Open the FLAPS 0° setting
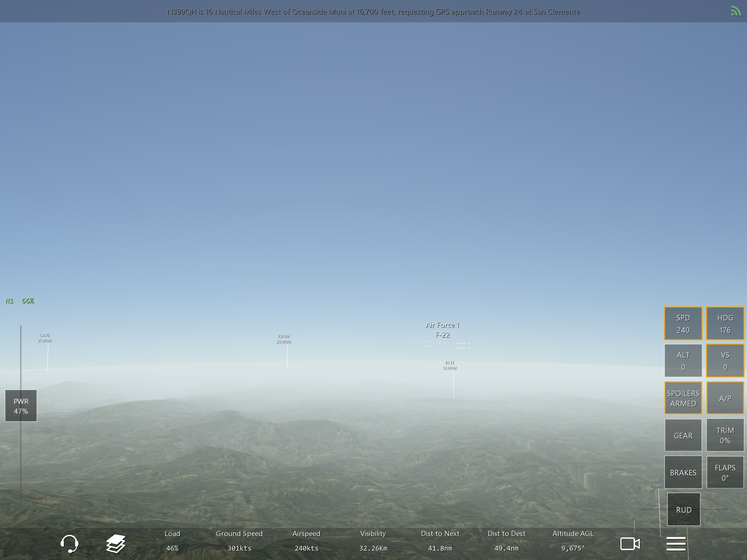The height and width of the screenshot is (560, 747). pyautogui.click(x=725, y=472)
